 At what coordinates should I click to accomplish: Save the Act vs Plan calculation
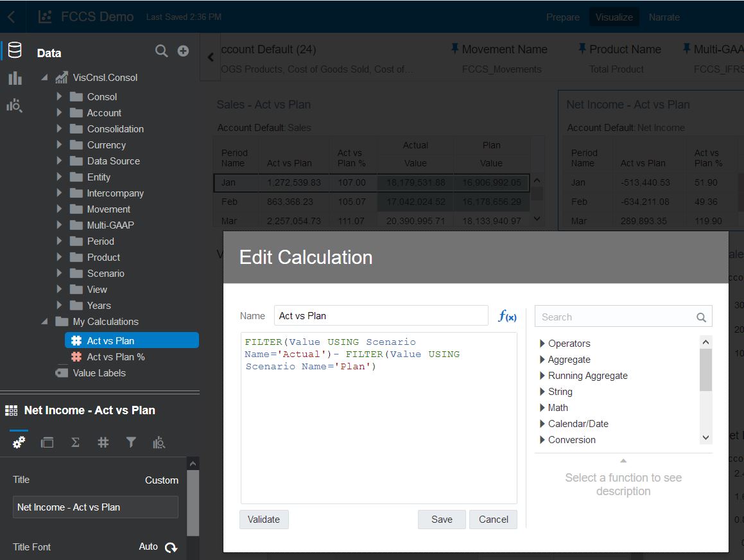[442, 520]
